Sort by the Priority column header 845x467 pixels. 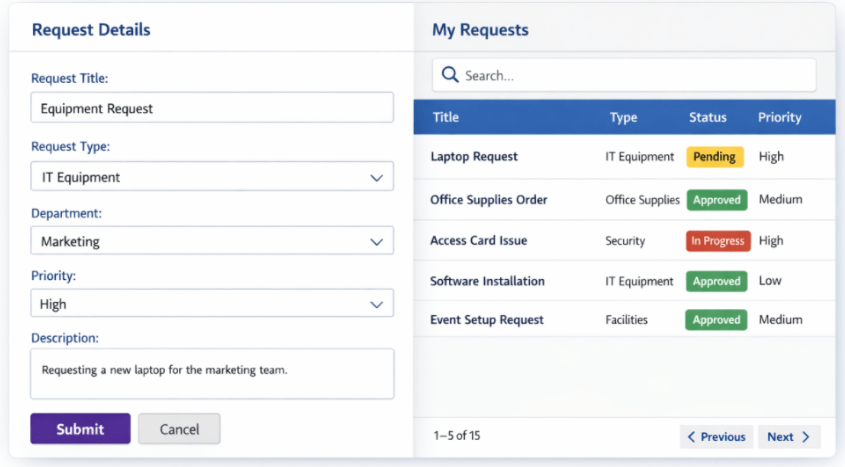(x=779, y=117)
